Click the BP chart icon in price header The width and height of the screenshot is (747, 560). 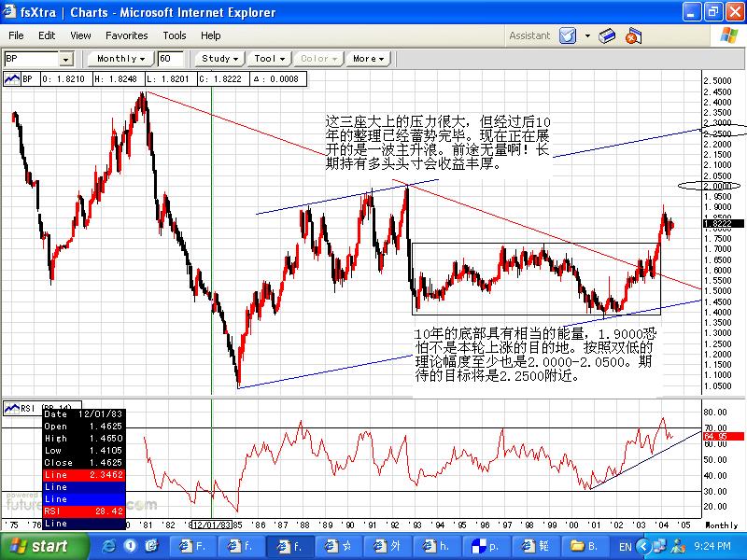point(12,80)
